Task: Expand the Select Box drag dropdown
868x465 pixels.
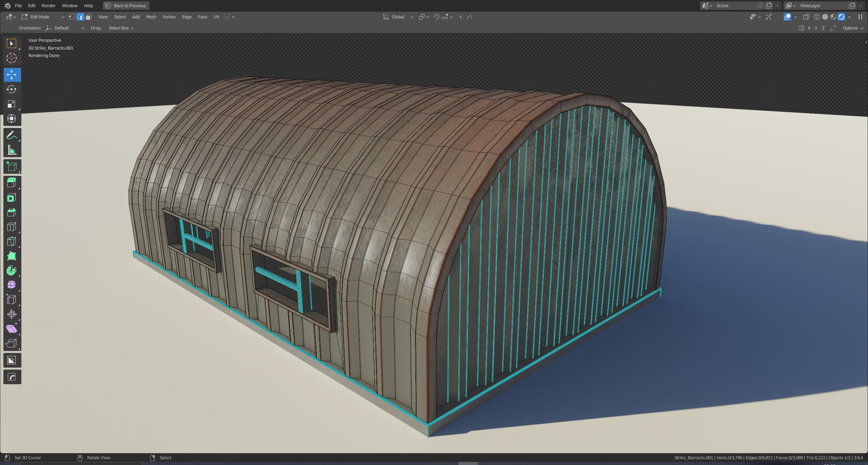Action: coord(121,28)
